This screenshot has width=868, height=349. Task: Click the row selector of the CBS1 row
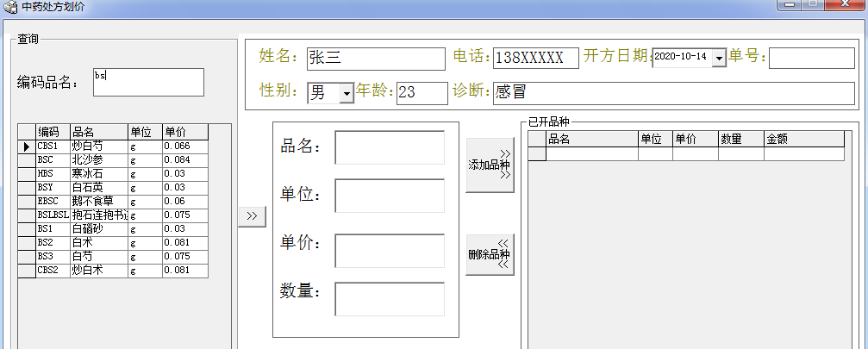(x=27, y=146)
